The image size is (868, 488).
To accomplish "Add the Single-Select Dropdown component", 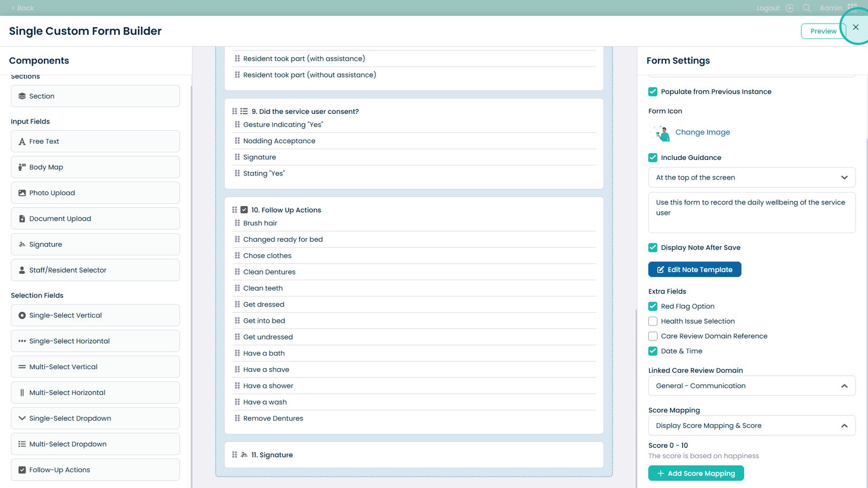I will tap(95, 419).
